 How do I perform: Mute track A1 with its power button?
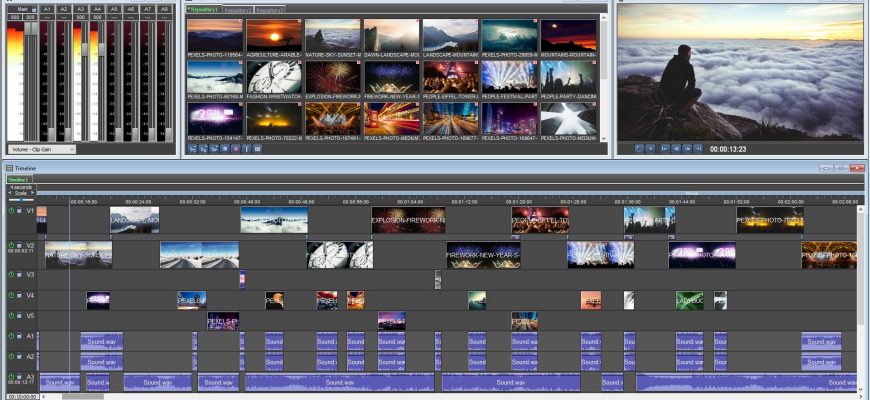click(x=11, y=336)
